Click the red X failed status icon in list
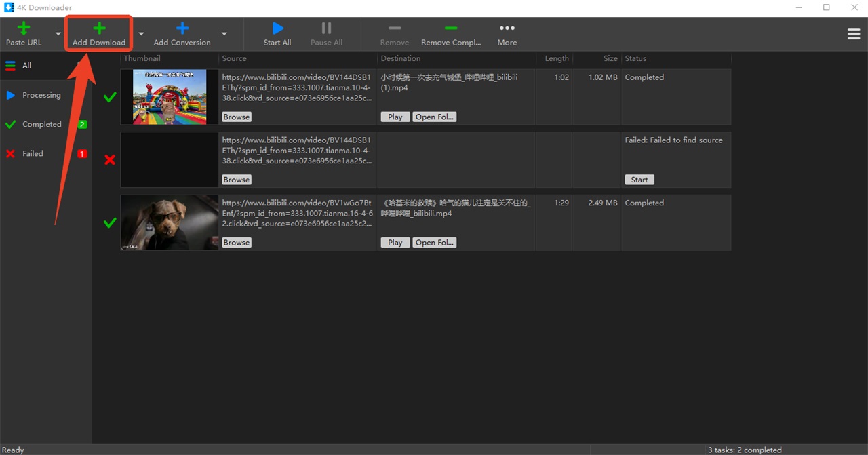868x455 pixels. point(109,160)
